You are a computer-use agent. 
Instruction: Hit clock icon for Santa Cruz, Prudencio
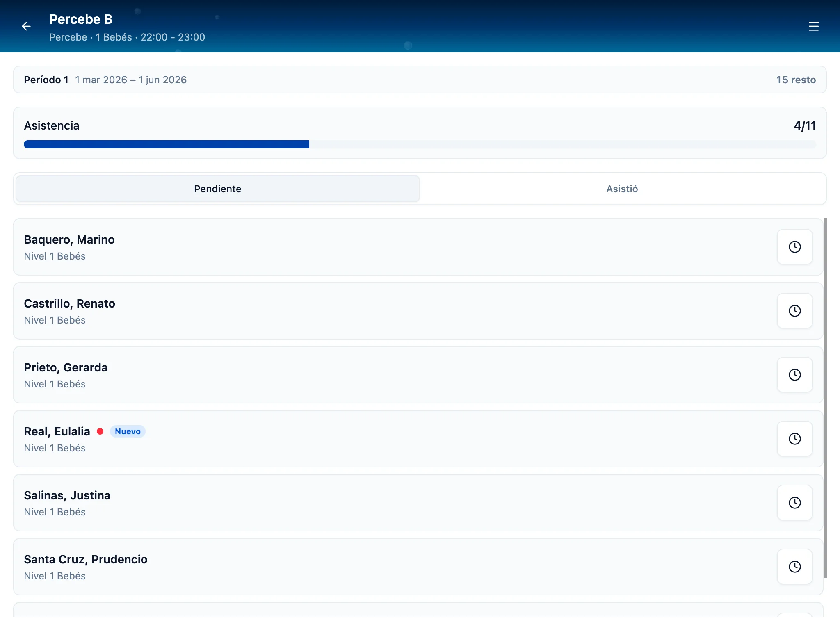pos(794,567)
